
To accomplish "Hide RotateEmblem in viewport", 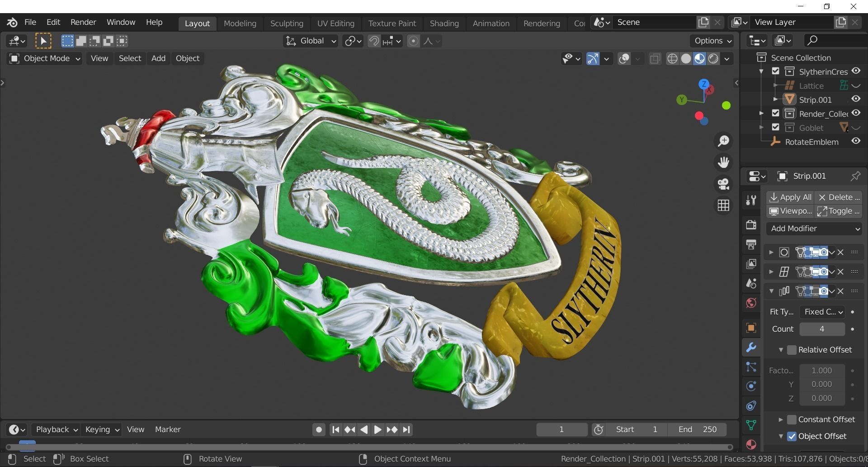I will 856,141.
